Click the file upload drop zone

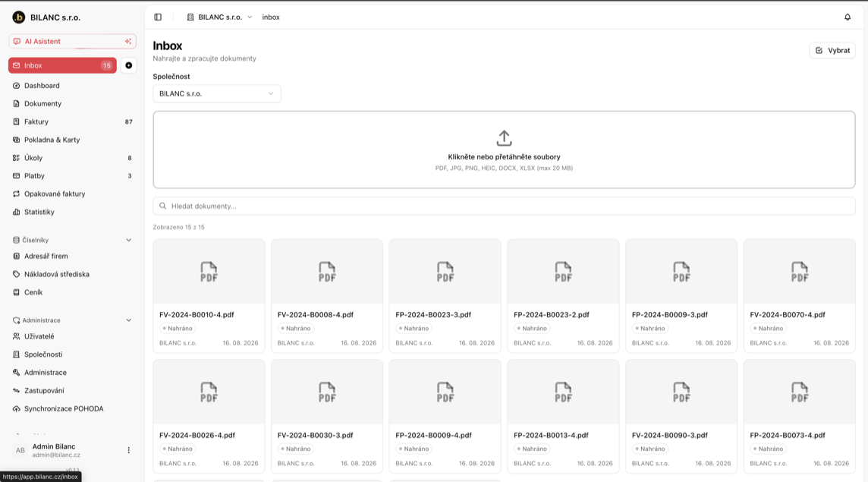pos(504,150)
